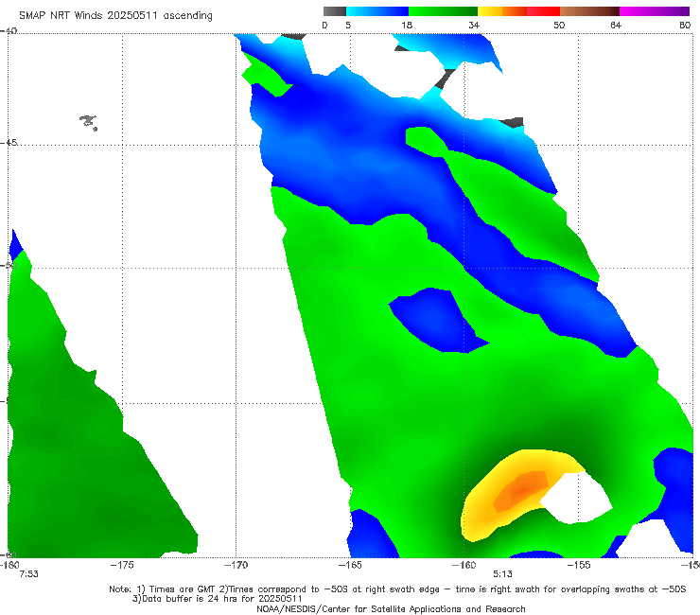The height and width of the screenshot is (615, 700).
Task: Click the latitude label '-45'
Action: click(9, 143)
